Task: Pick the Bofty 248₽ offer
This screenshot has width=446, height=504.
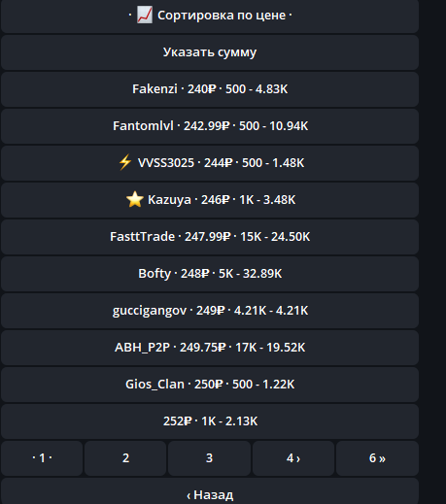Action: click(210, 274)
